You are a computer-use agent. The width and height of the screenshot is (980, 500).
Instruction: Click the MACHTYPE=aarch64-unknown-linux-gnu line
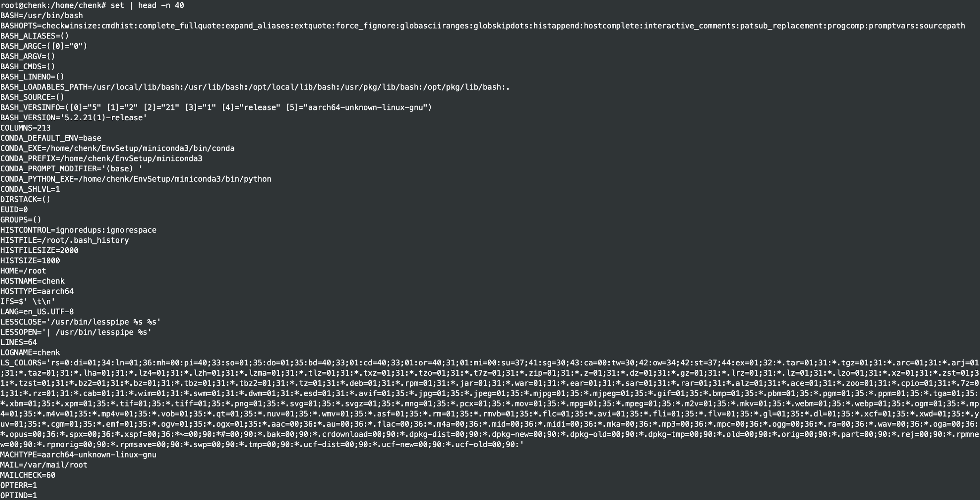pos(78,455)
